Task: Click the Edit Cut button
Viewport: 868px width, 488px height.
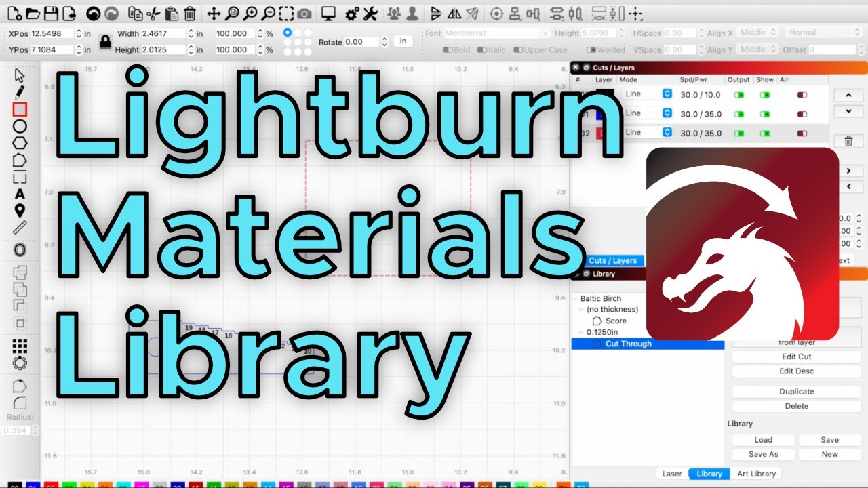Action: tap(796, 357)
